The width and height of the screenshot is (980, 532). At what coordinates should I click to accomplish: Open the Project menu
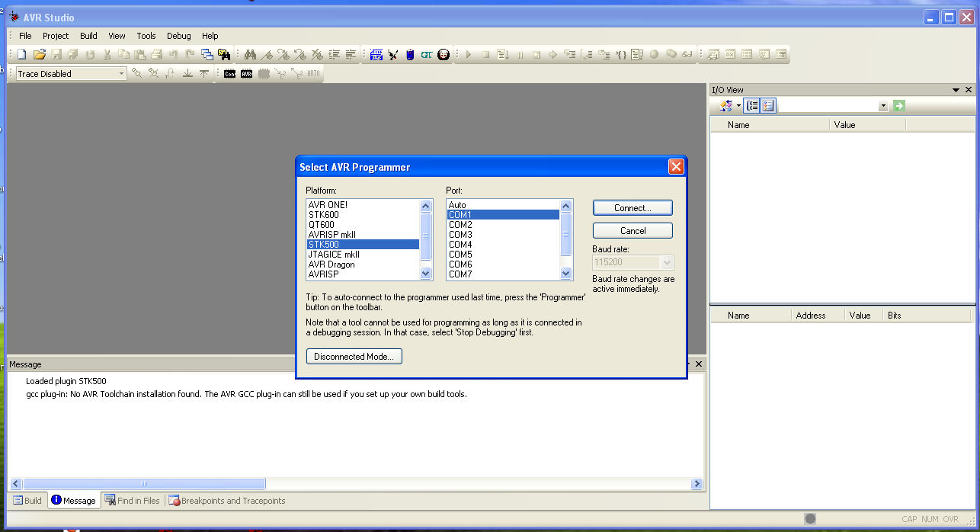[x=56, y=36]
